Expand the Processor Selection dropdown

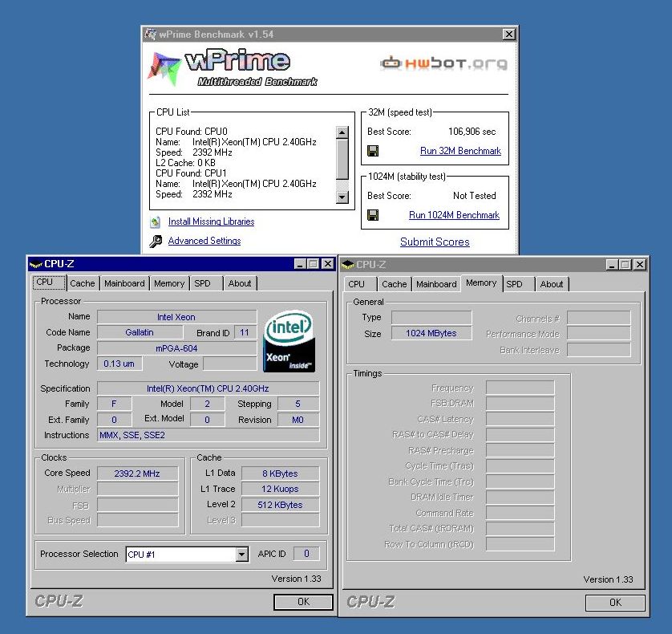point(242,555)
